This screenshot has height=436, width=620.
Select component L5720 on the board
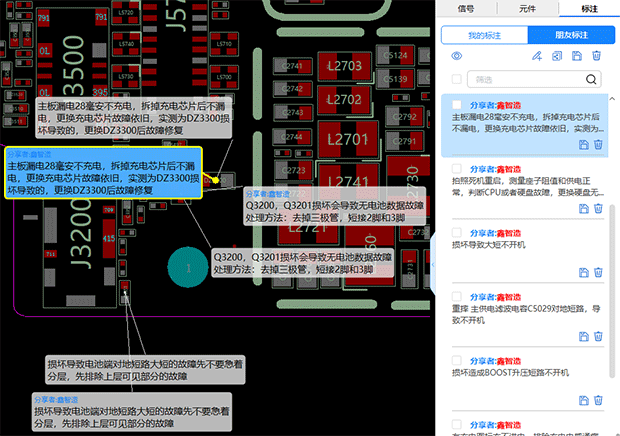pos(126,13)
